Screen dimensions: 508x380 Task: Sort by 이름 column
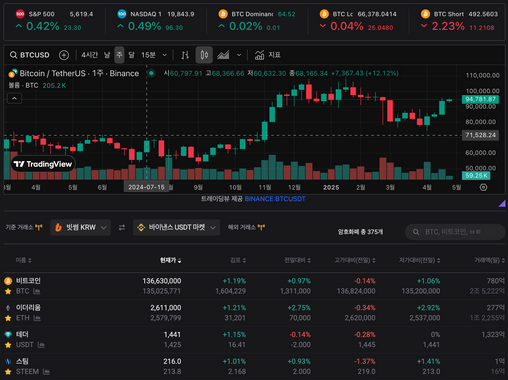pyautogui.click(x=23, y=260)
